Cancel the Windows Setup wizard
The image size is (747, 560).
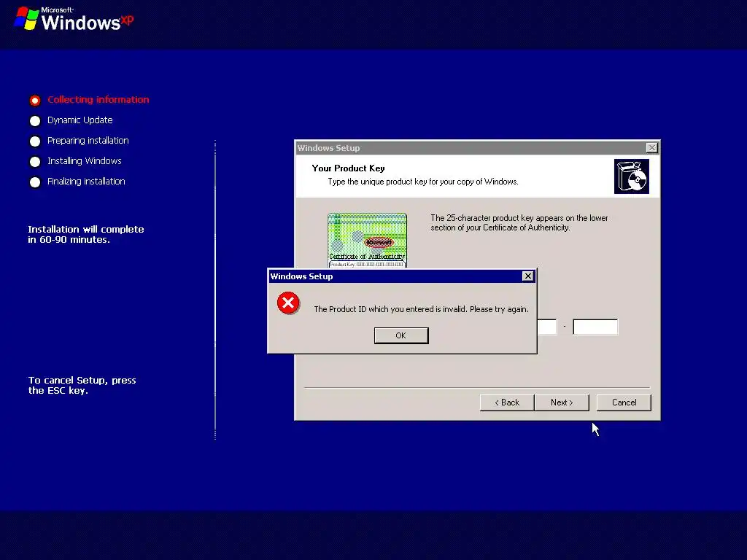pos(624,402)
